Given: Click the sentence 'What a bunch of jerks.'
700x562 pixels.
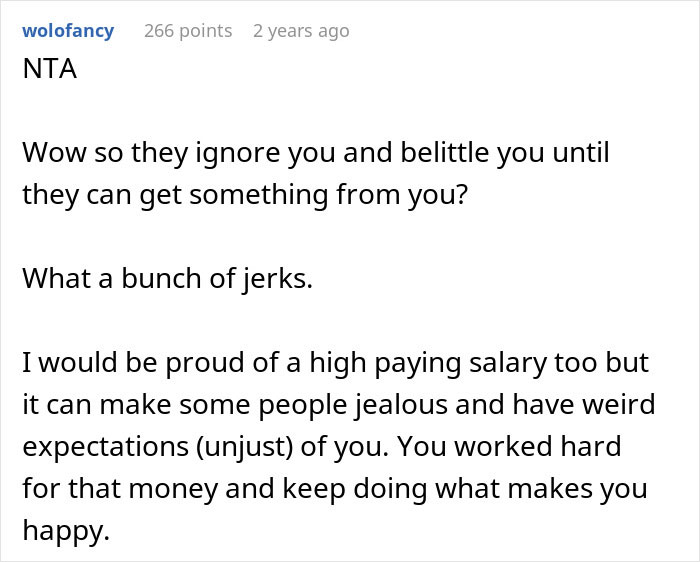Looking at the screenshot, I should point(168,279).
